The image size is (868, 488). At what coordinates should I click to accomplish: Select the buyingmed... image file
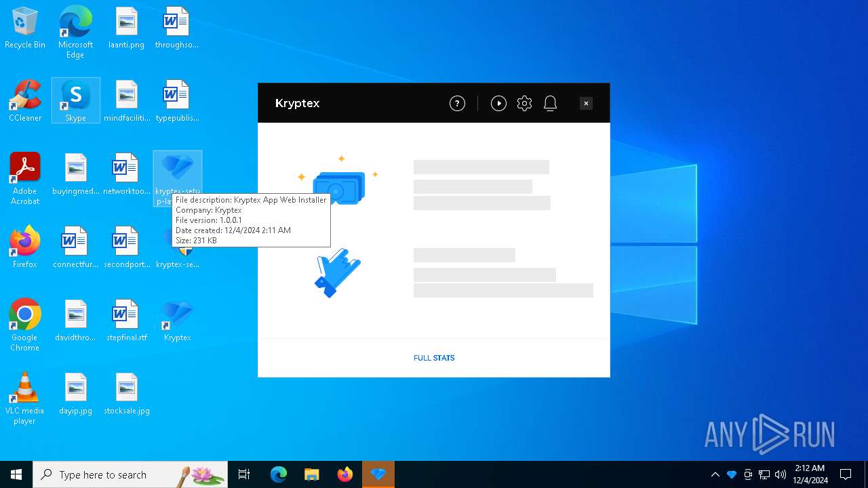(x=75, y=174)
